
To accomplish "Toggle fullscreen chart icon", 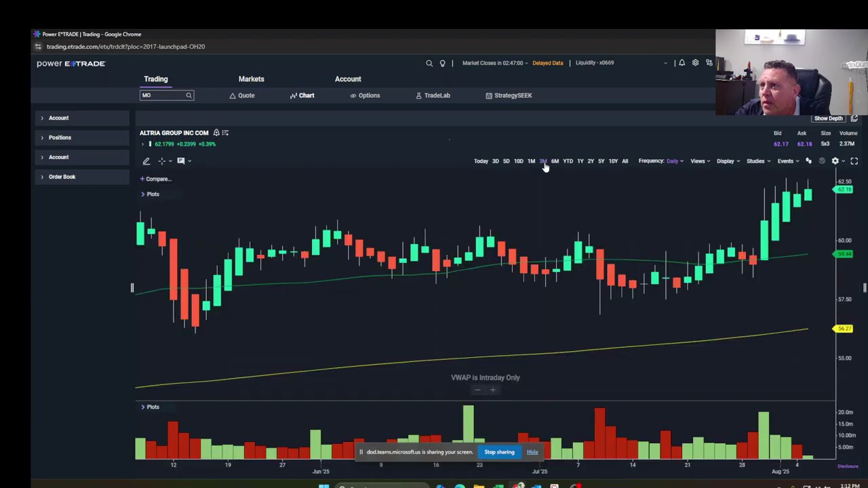I will point(854,161).
